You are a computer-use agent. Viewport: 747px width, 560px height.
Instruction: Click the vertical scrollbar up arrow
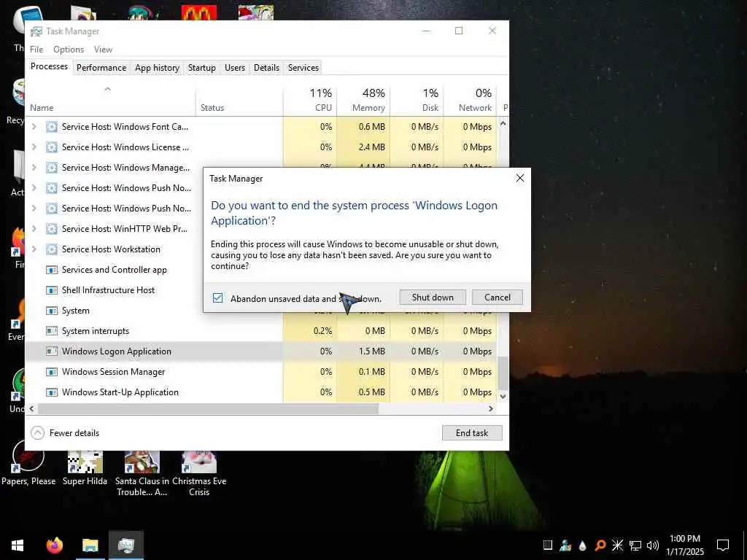(503, 123)
